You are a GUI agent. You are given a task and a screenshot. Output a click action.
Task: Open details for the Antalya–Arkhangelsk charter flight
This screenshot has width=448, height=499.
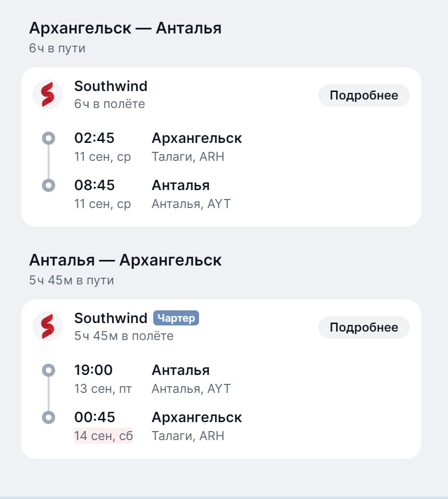pyautogui.click(x=364, y=327)
